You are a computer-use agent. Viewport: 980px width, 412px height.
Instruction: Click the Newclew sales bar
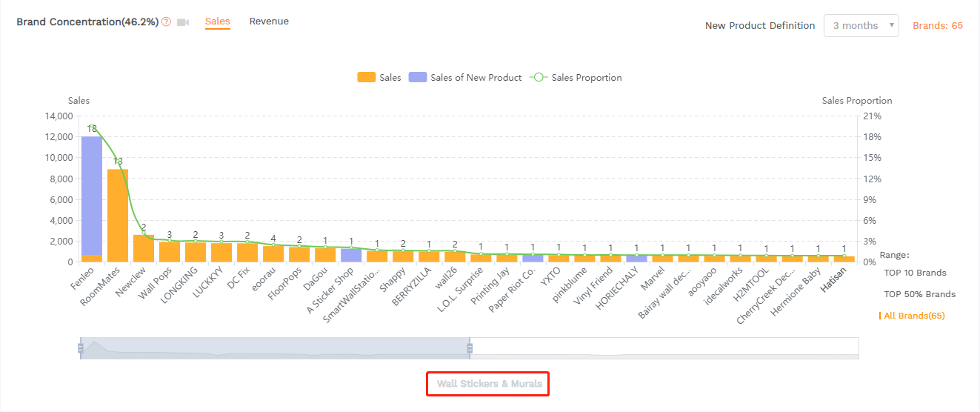coord(144,248)
